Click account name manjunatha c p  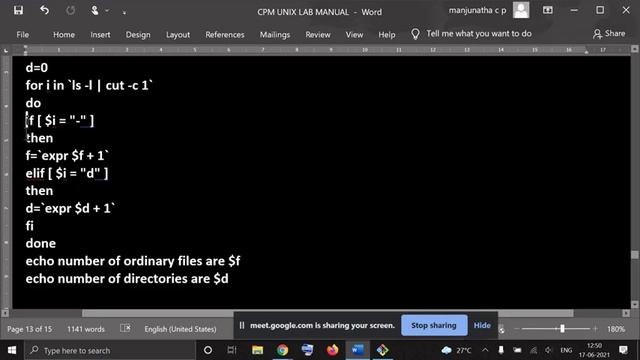click(477, 11)
